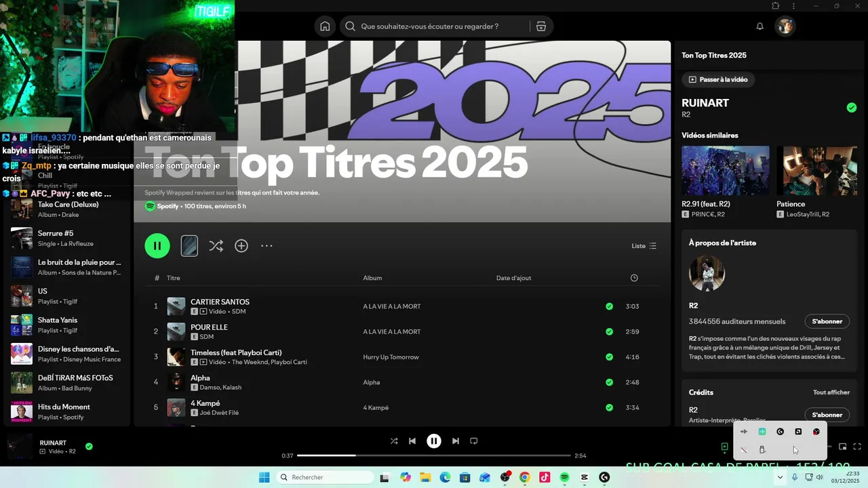Screen dimensions: 868x488
Task: Open Windows Start menu
Action: pos(264,477)
